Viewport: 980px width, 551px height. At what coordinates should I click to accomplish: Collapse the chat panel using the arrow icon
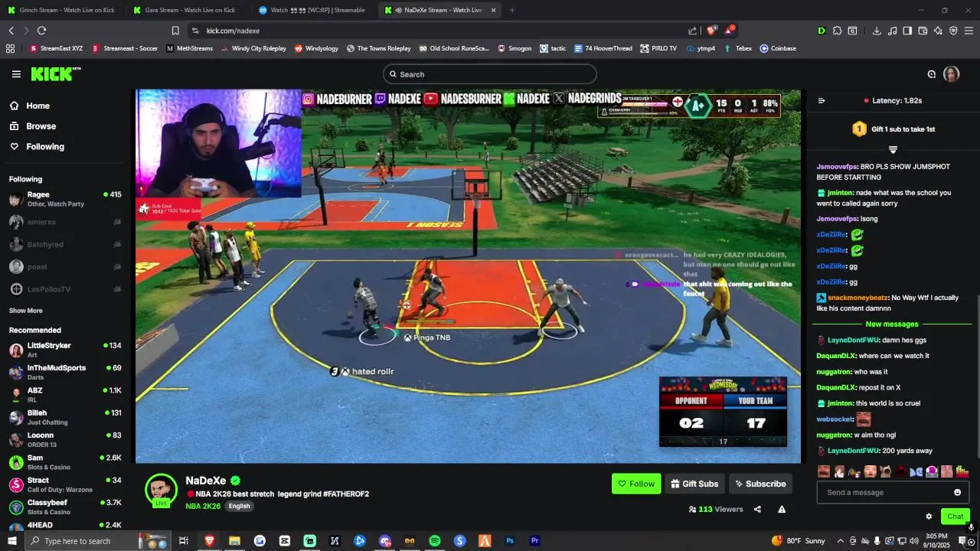(822, 100)
